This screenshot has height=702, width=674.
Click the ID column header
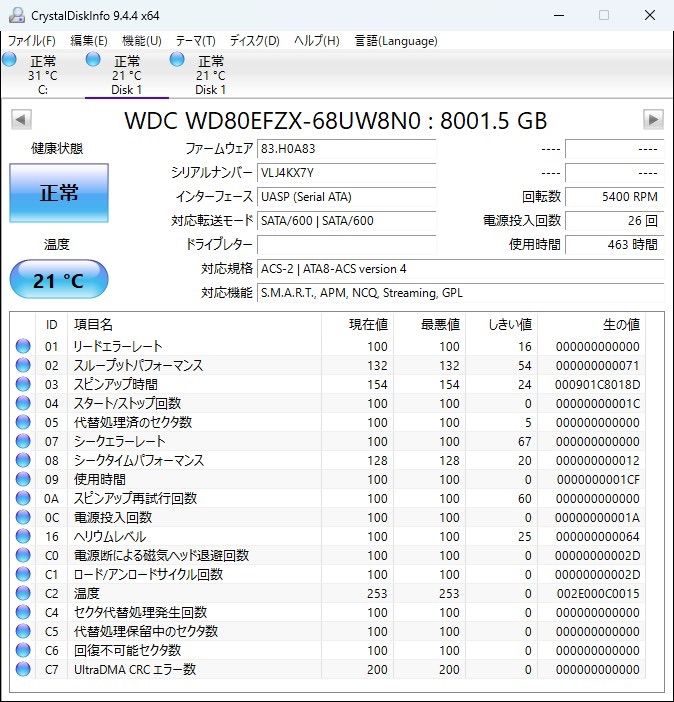[x=52, y=325]
